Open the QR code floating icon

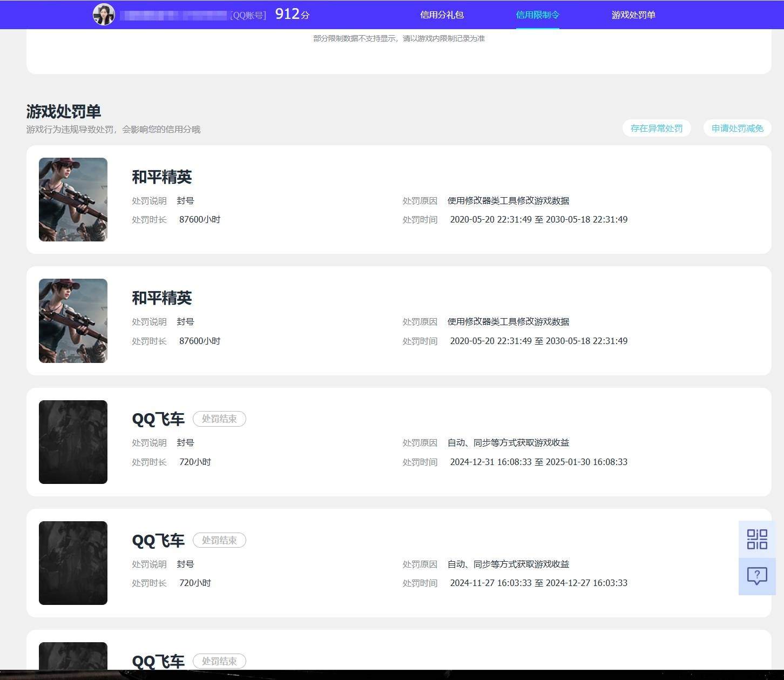(x=757, y=539)
